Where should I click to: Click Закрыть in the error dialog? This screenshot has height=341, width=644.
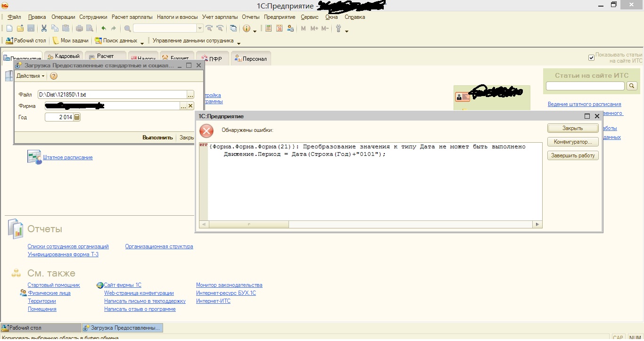click(573, 128)
